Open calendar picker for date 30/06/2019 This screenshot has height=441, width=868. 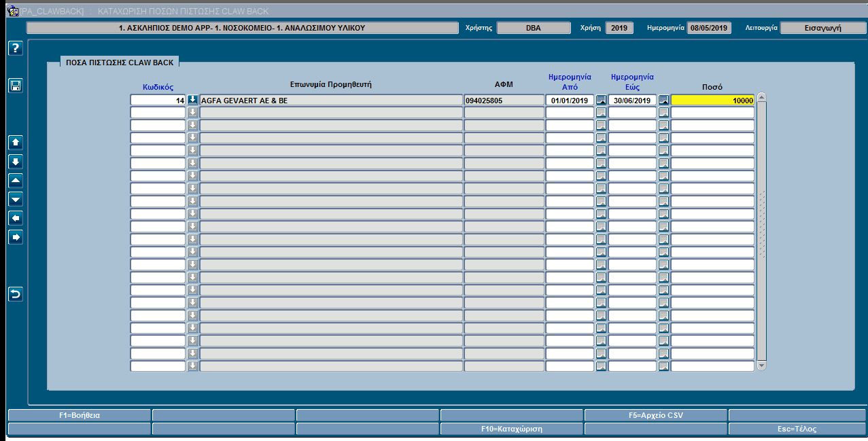(x=663, y=100)
